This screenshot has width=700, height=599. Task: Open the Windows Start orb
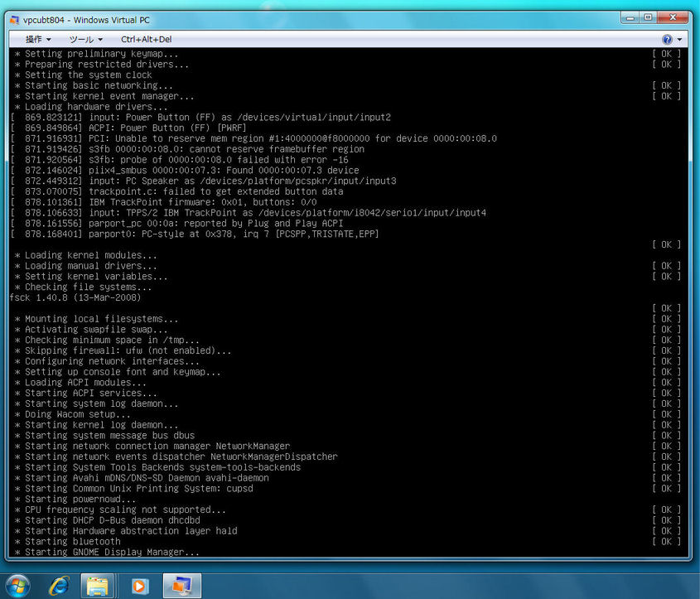pos(18,585)
